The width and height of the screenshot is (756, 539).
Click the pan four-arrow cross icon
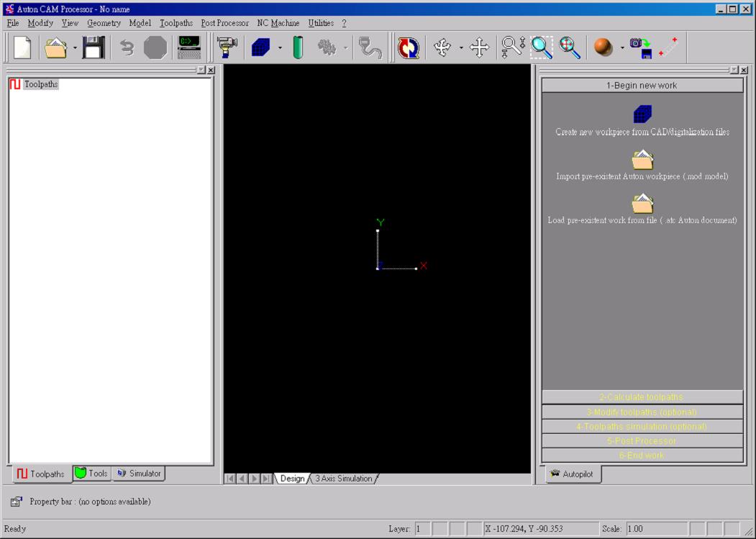(479, 47)
